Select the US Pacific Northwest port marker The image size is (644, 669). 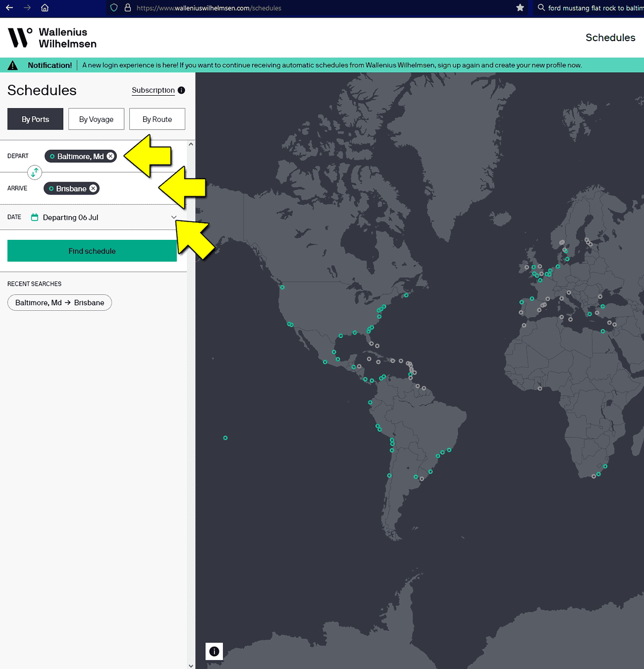[x=282, y=287]
